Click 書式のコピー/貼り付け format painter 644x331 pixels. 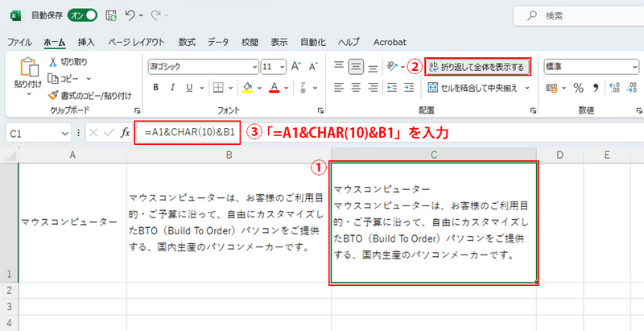90,96
